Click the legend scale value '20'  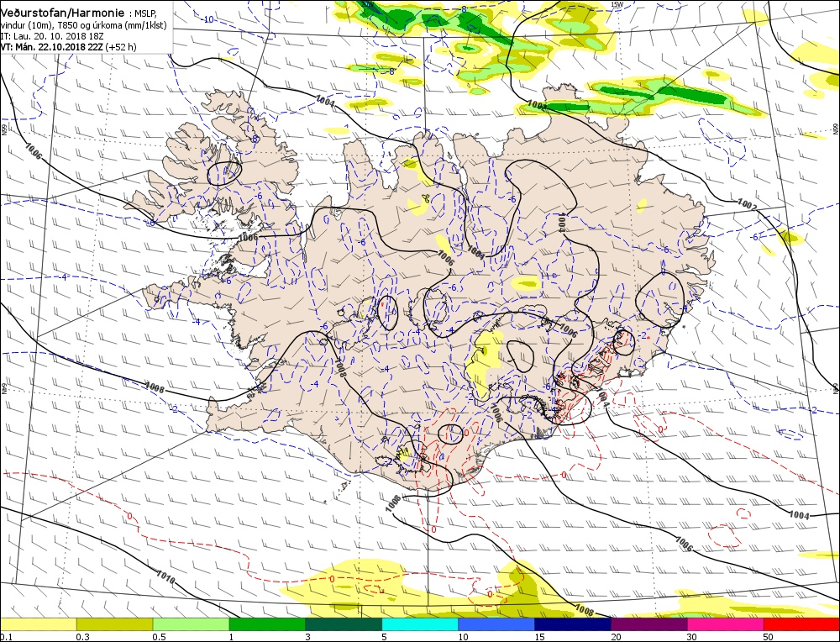(616, 637)
